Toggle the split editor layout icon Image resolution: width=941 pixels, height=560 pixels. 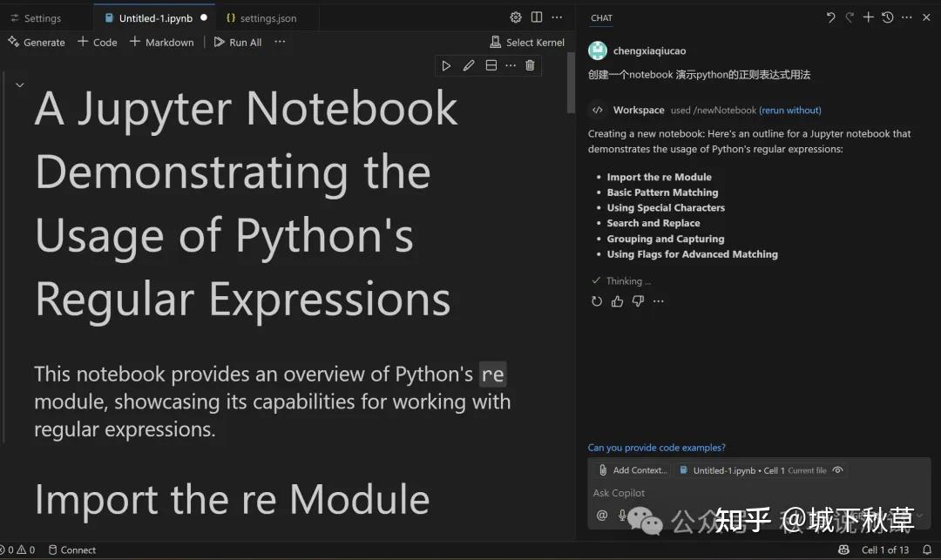click(x=535, y=17)
